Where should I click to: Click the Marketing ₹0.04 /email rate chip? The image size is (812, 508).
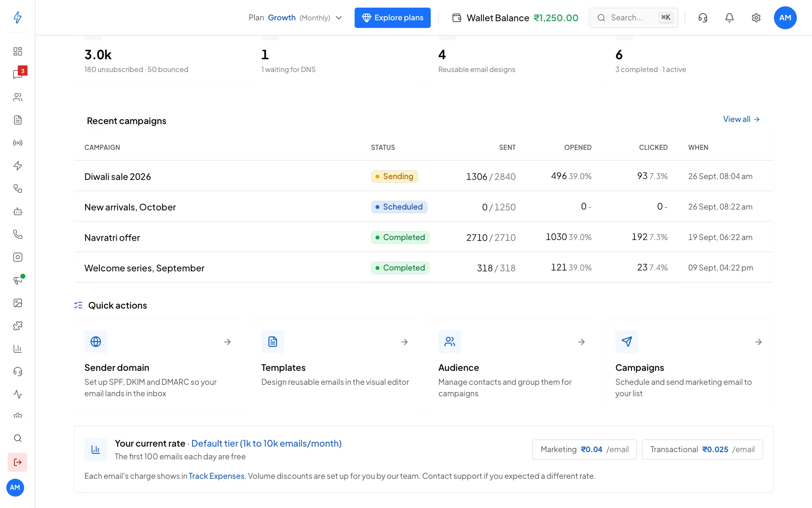tap(584, 450)
